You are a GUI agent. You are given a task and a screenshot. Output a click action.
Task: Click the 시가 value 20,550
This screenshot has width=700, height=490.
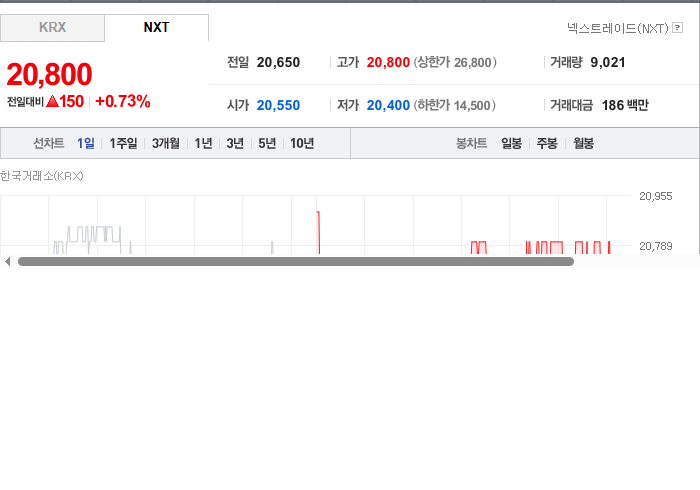[278, 105]
